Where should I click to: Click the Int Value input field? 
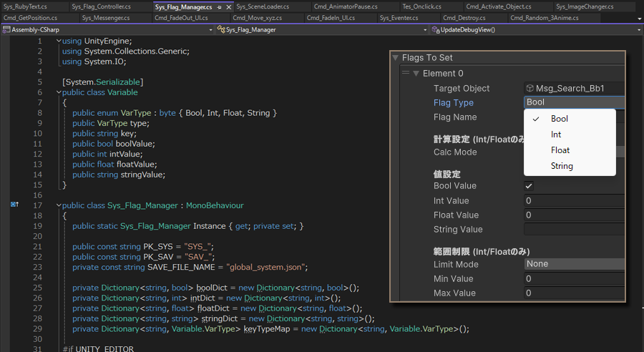point(575,201)
